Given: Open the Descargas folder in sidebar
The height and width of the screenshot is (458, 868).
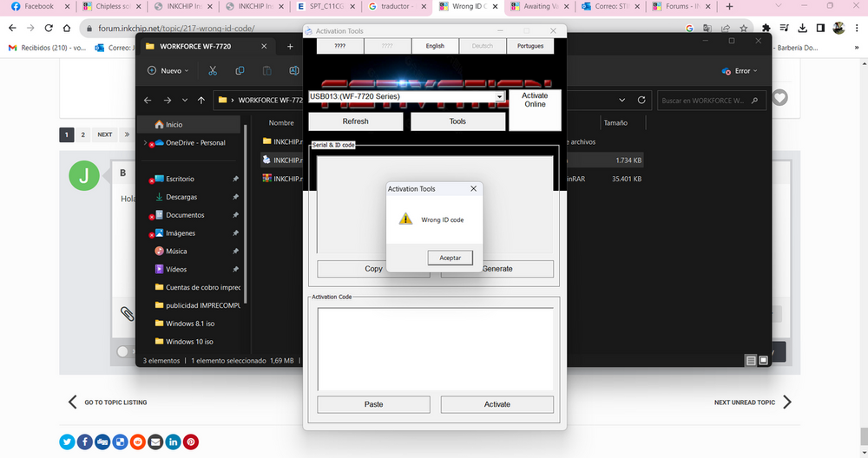Looking at the screenshot, I should point(181,197).
